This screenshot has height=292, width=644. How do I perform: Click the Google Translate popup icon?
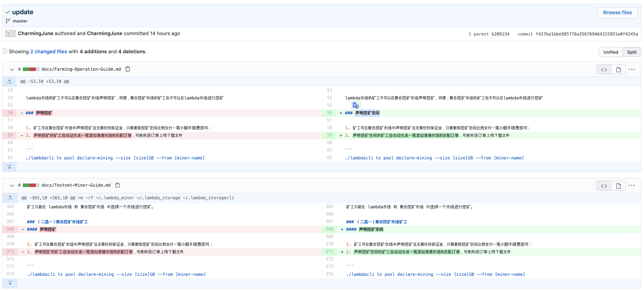pyautogui.click(x=356, y=105)
